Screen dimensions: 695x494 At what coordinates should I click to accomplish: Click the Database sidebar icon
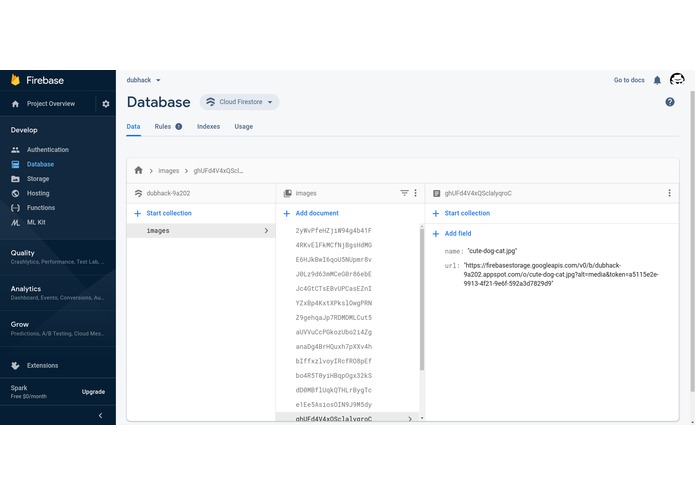[x=16, y=164]
